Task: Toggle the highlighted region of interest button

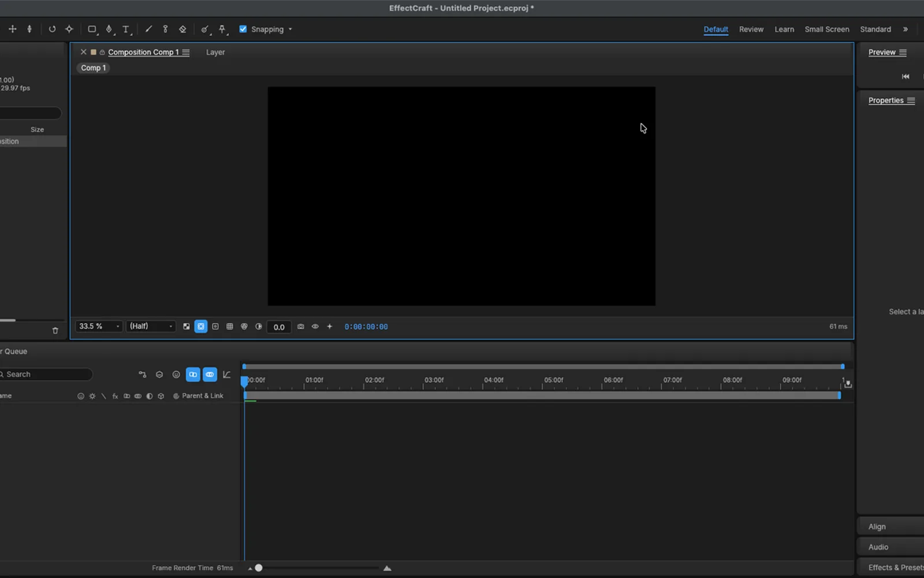Action: tap(201, 327)
